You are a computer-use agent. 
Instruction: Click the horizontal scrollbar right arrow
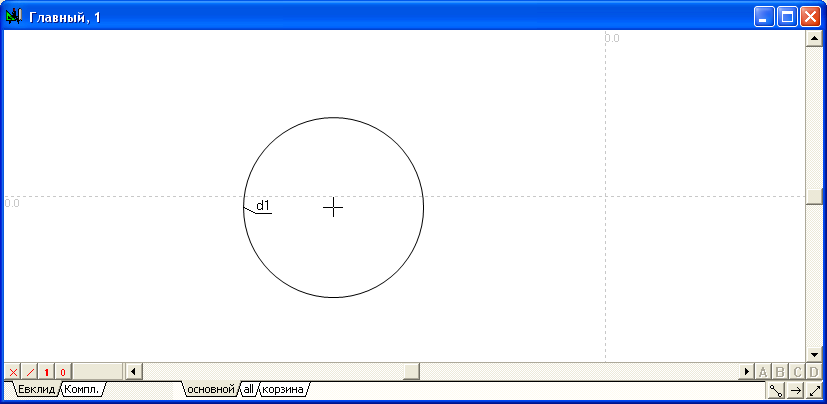(746, 372)
